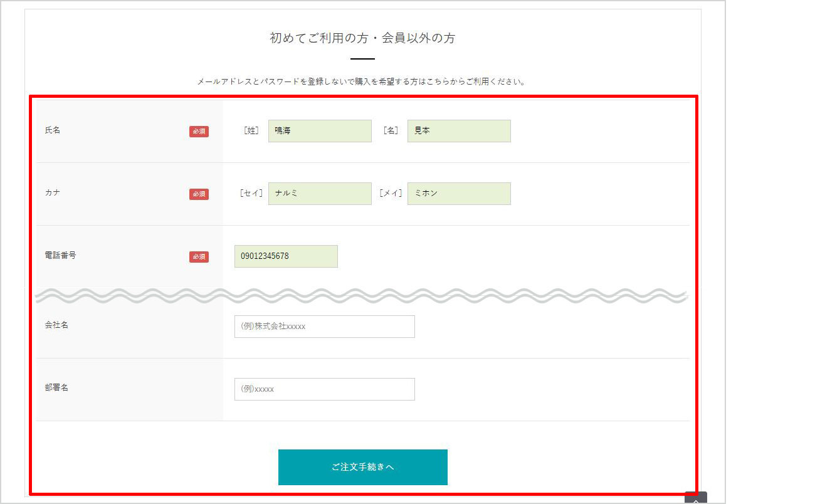Click the phone number field with 09012345678

tap(286, 256)
